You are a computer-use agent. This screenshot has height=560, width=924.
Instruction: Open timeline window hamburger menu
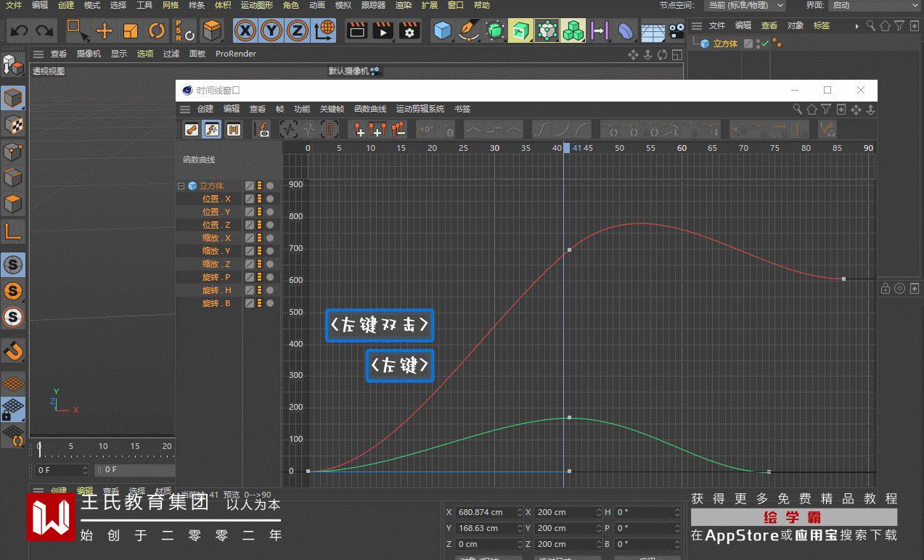[x=185, y=110]
